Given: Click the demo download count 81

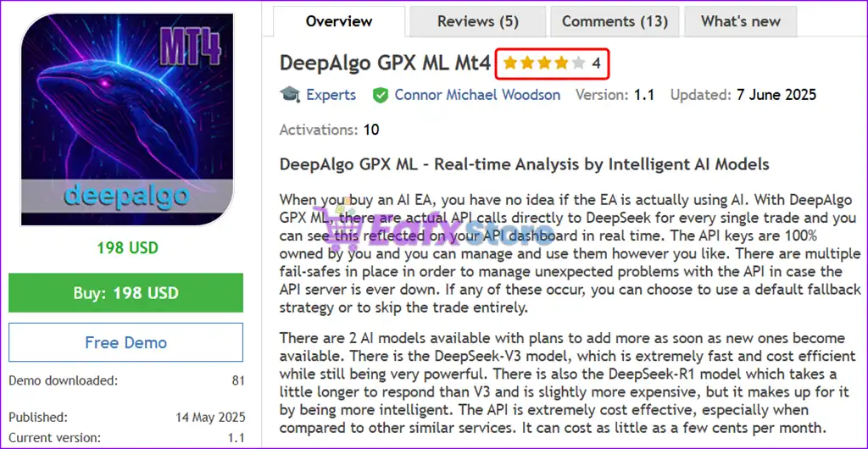Looking at the screenshot, I should 238,380.
